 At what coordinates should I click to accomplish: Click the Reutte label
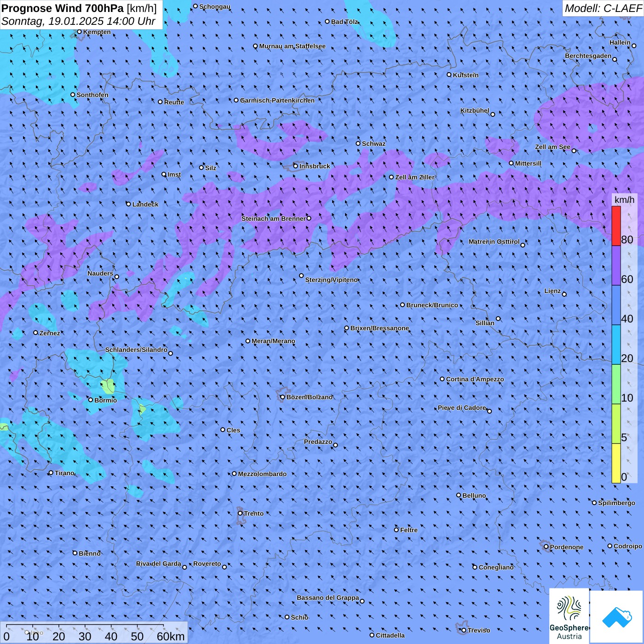point(174,102)
